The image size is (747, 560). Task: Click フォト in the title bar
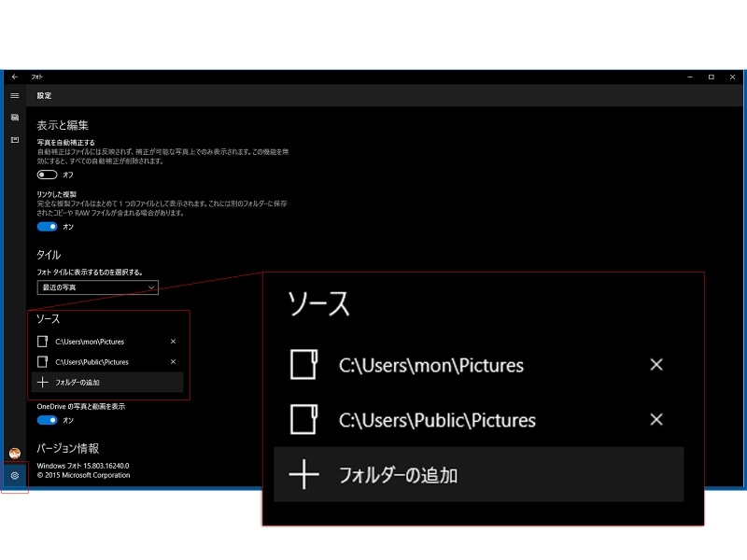click(x=35, y=77)
